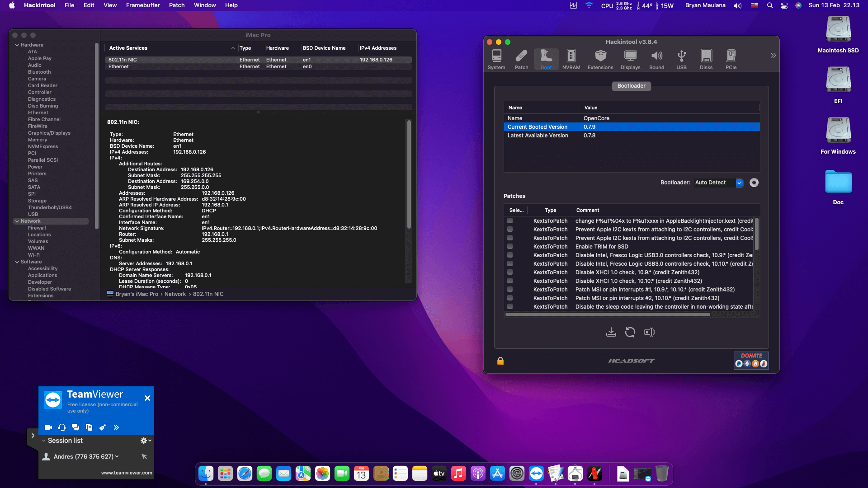Open the PCIe section in Hackintool

pos(731,59)
